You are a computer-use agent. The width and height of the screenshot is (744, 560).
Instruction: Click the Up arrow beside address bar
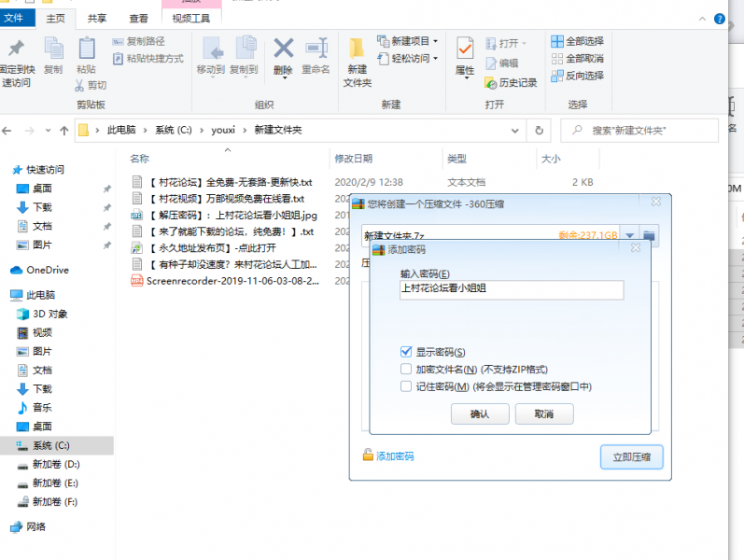[63, 131]
